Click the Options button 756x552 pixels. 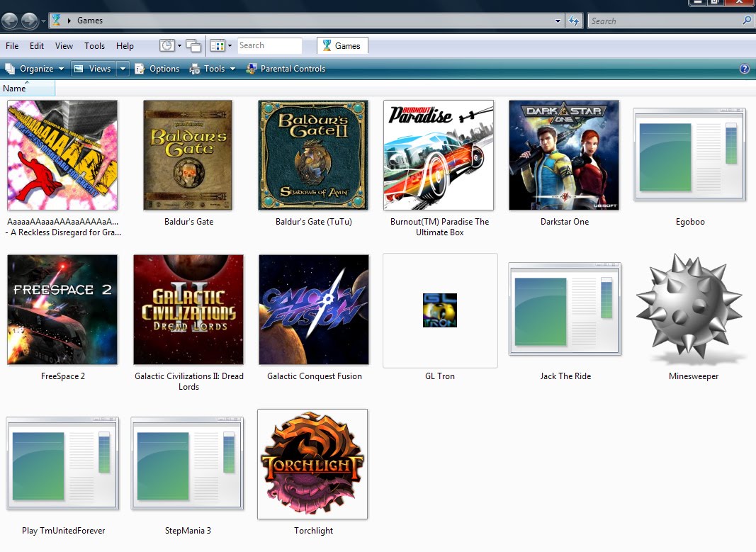click(x=157, y=69)
